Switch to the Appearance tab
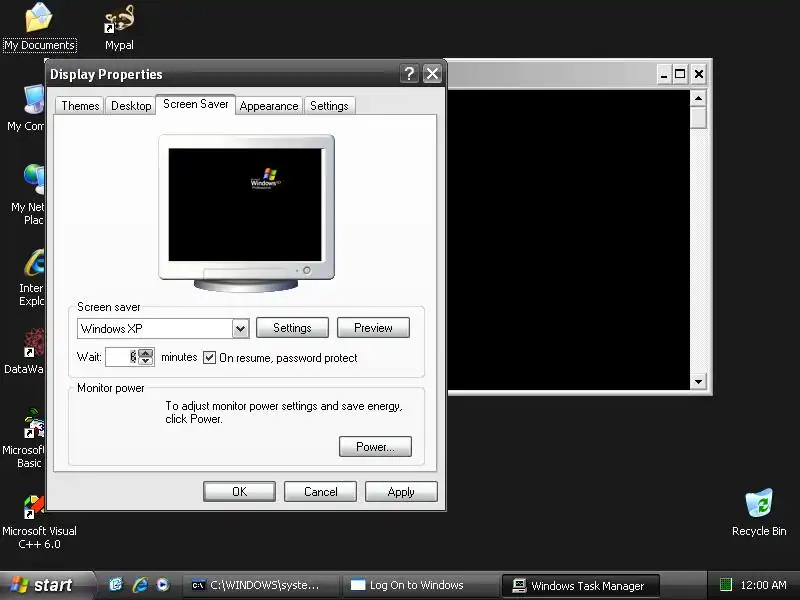The image size is (800, 600). pyautogui.click(x=269, y=106)
